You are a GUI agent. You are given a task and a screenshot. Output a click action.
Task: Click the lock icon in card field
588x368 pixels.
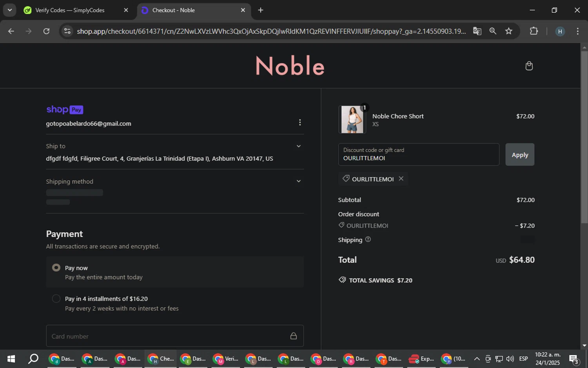point(293,336)
